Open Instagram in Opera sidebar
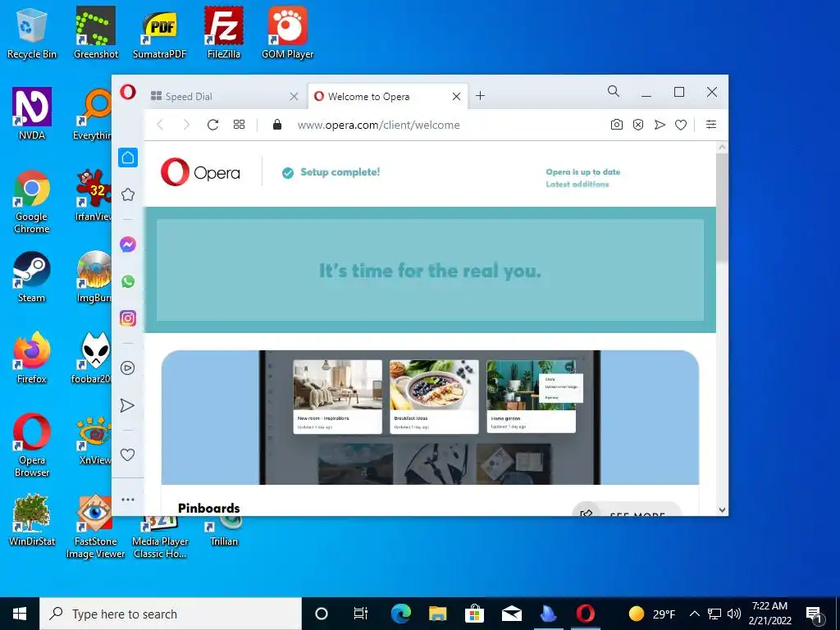The width and height of the screenshot is (840, 630). (x=128, y=318)
